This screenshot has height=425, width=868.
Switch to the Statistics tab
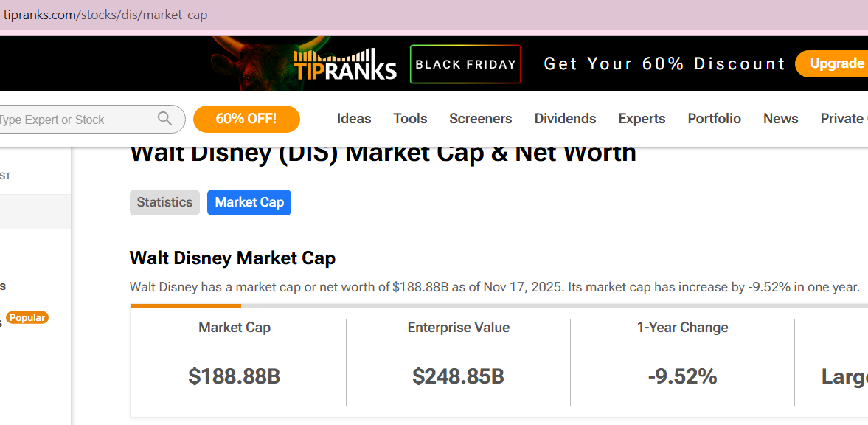point(164,202)
